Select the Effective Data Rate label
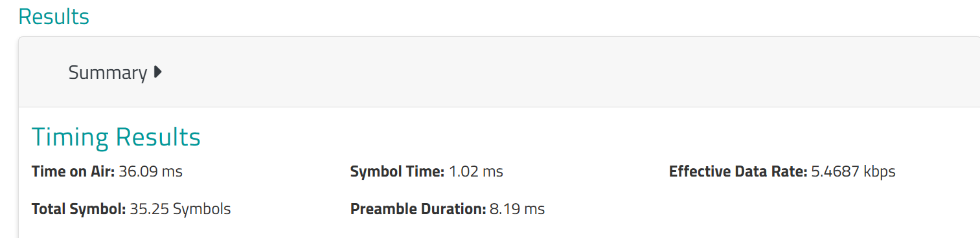Image resolution: width=980 pixels, height=238 pixels. pos(738,171)
